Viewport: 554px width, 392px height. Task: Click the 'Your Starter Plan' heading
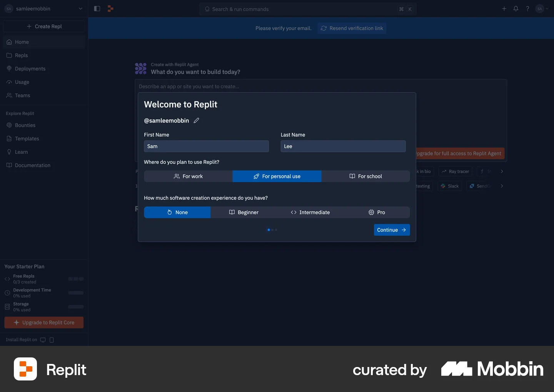tap(24, 266)
